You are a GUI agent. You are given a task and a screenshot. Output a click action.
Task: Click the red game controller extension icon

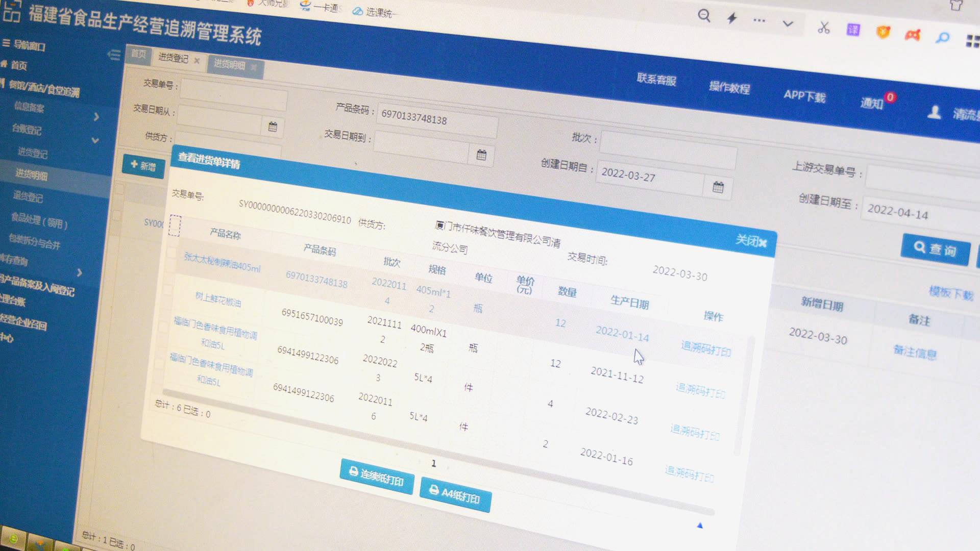pyautogui.click(x=913, y=35)
